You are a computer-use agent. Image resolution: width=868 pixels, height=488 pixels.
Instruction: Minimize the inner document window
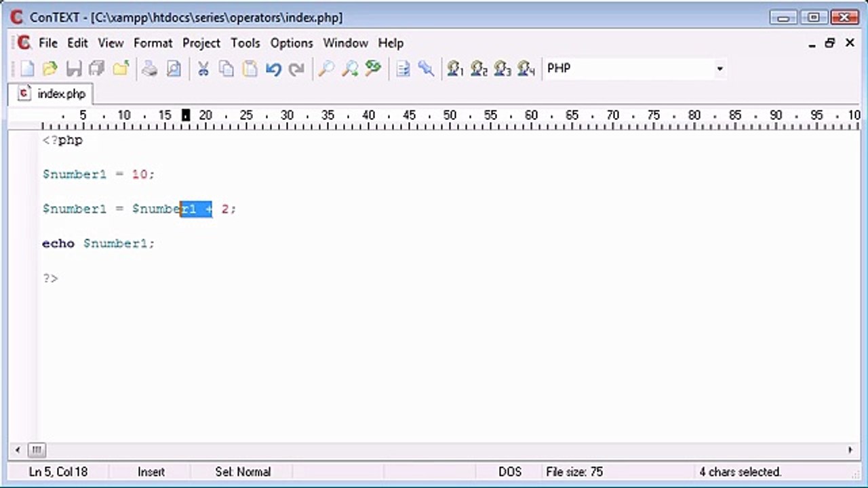coord(812,43)
